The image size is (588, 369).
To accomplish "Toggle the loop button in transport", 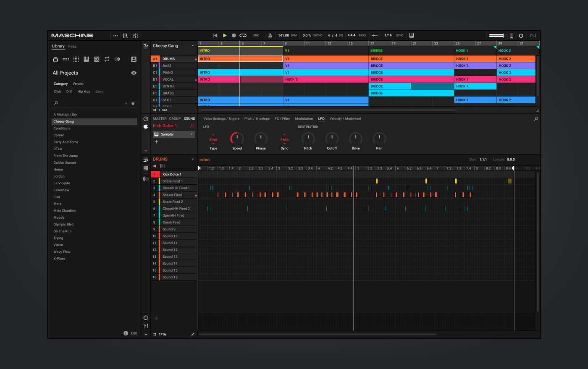I will point(243,36).
